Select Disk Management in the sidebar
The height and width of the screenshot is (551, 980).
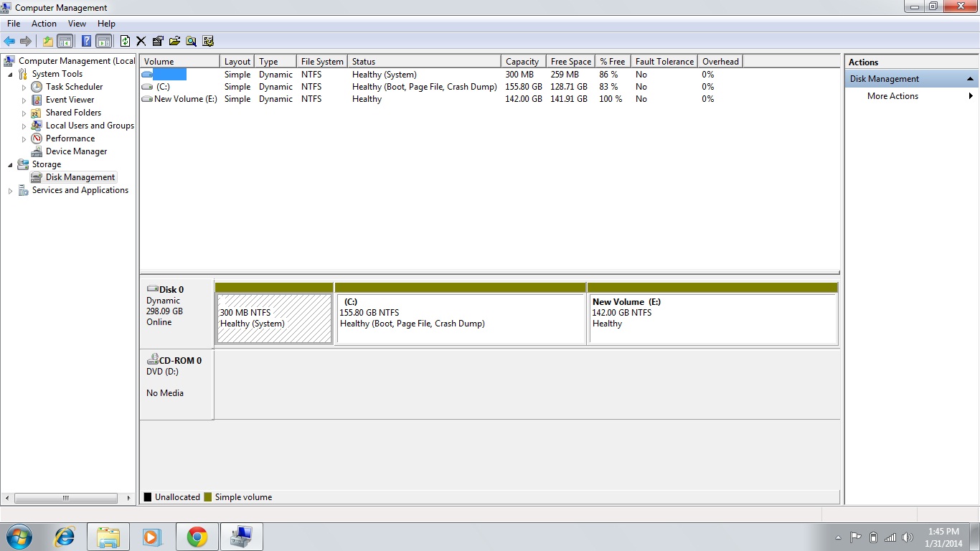click(x=78, y=177)
